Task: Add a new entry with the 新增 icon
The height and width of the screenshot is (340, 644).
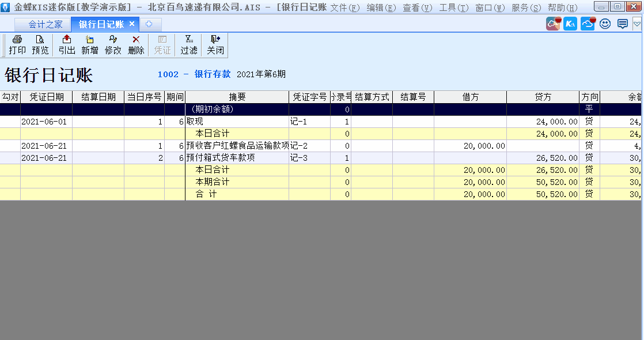Action: [x=90, y=44]
